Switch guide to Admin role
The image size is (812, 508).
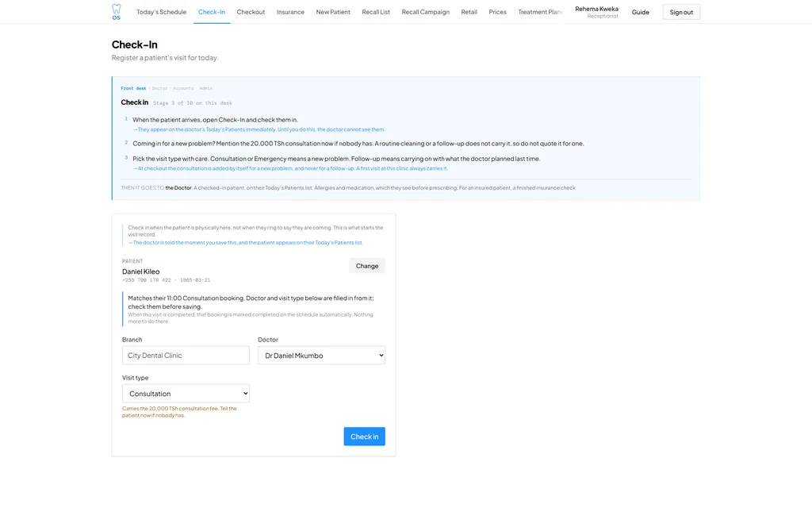pyautogui.click(x=205, y=88)
